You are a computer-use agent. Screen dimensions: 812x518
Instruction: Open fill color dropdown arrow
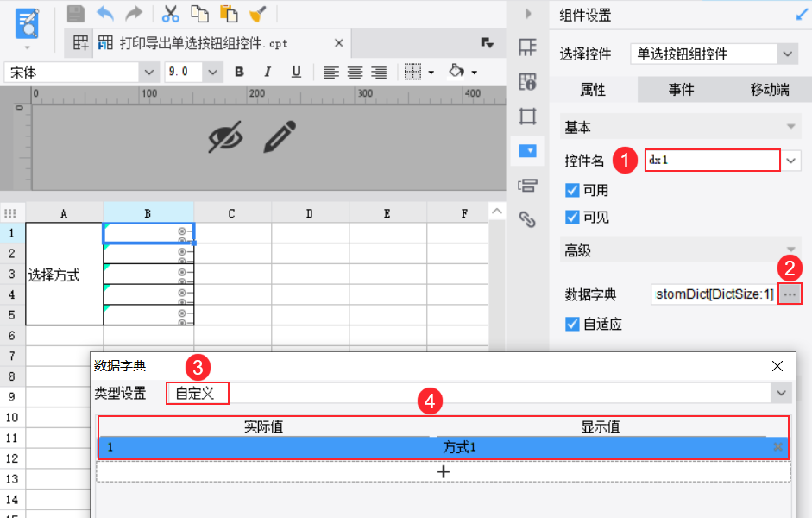475,73
